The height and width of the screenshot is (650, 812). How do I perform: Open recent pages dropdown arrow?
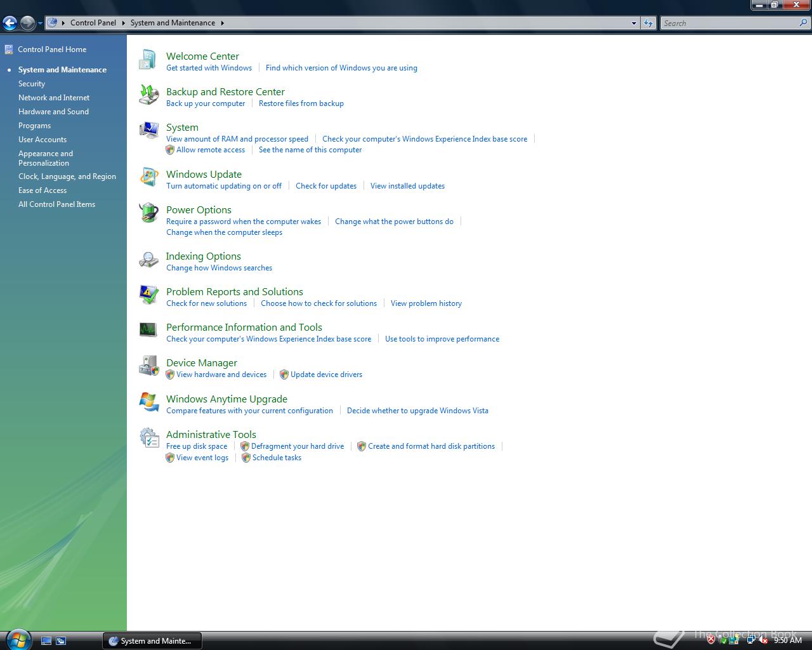(x=40, y=23)
